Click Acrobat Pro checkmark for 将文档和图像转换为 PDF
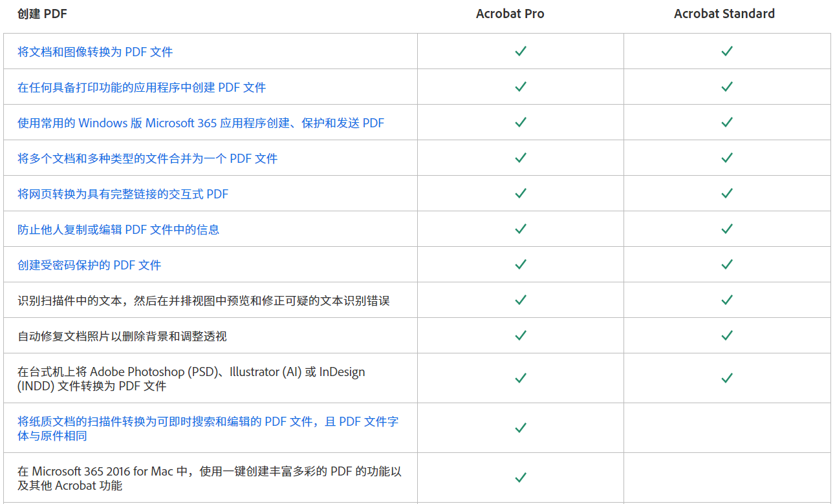Screen dimensions: 835x504 tap(521, 51)
